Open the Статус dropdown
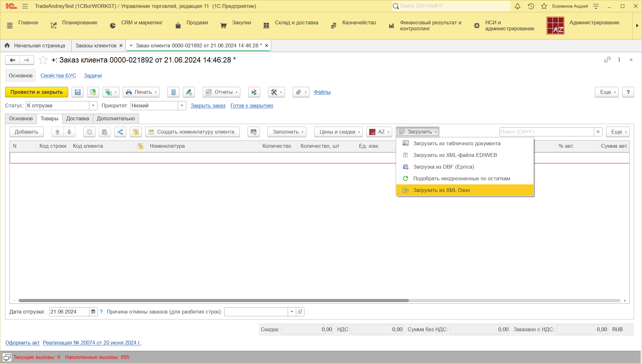 click(93, 106)
